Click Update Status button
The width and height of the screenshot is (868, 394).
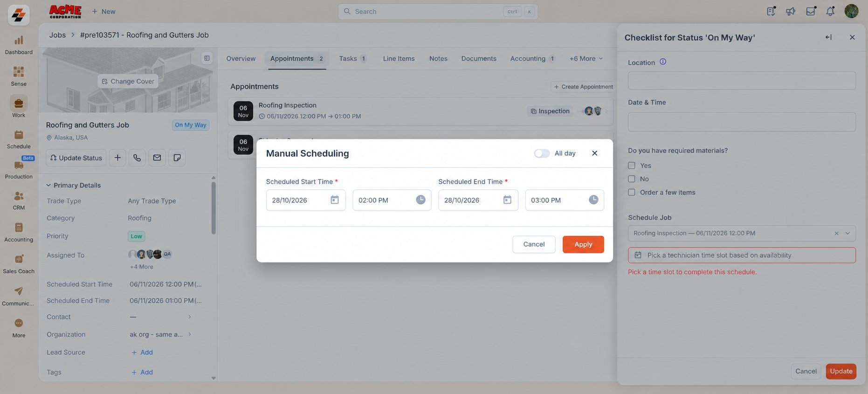tap(76, 158)
